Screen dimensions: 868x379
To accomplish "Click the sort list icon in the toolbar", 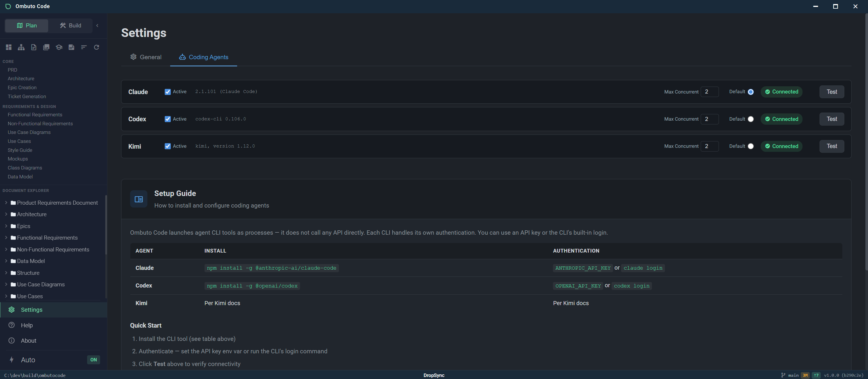I will [x=84, y=47].
